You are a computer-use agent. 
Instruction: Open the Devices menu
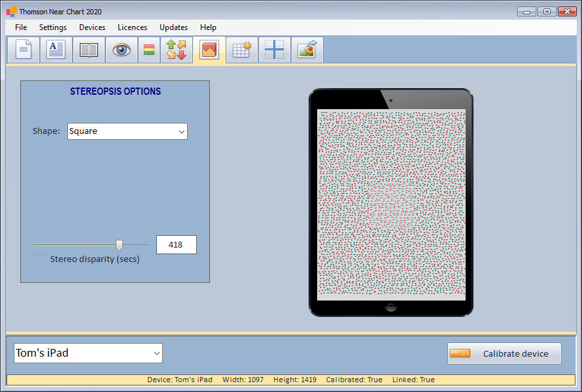[92, 27]
